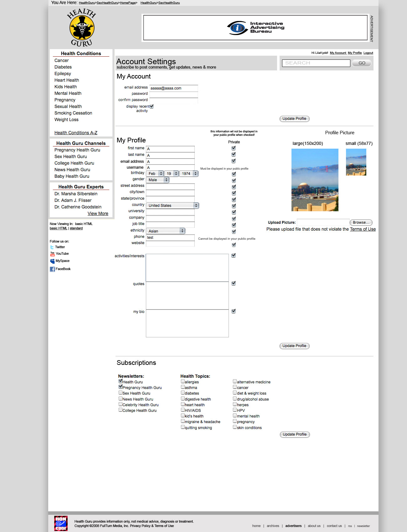This screenshot has width=407, height=532.
Task: Toggle private checkbox for ethnicity
Action: click(234, 232)
